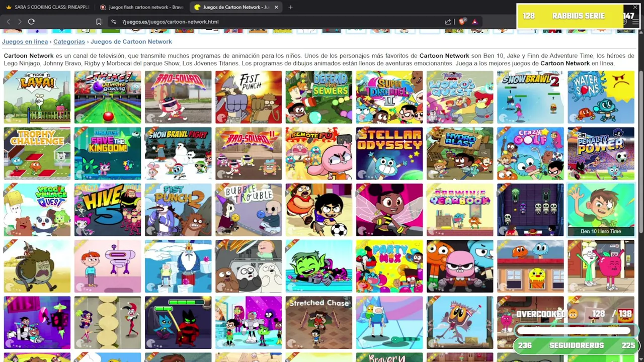Open the Categorías breadcrumb link
This screenshot has width=644, height=362.
(x=69, y=42)
